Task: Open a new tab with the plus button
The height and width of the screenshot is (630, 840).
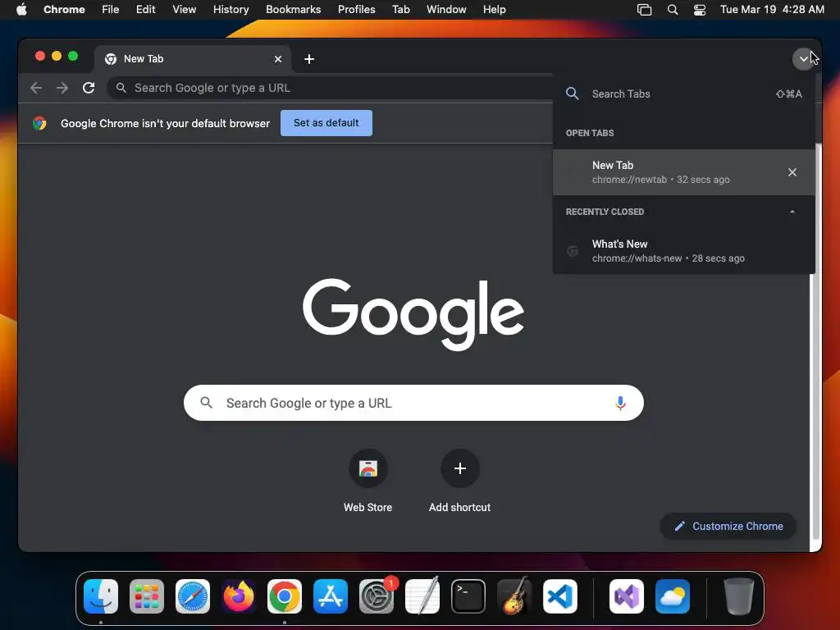Action: [x=309, y=59]
